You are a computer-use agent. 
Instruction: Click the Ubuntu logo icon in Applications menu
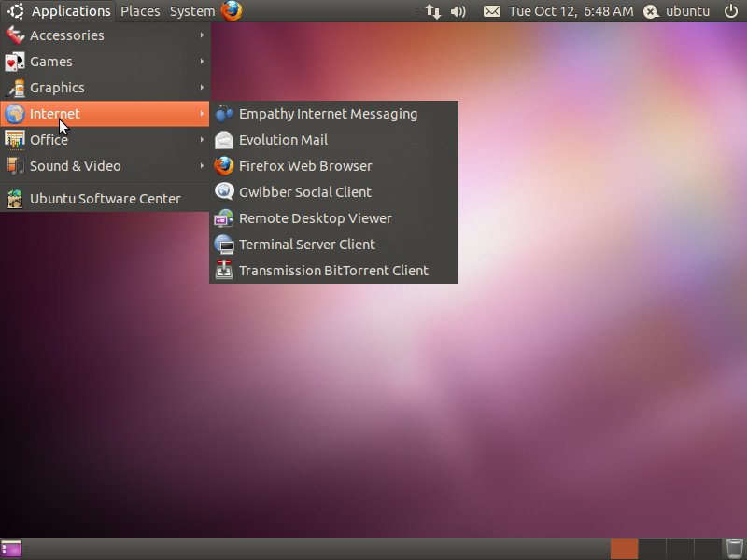click(16, 11)
